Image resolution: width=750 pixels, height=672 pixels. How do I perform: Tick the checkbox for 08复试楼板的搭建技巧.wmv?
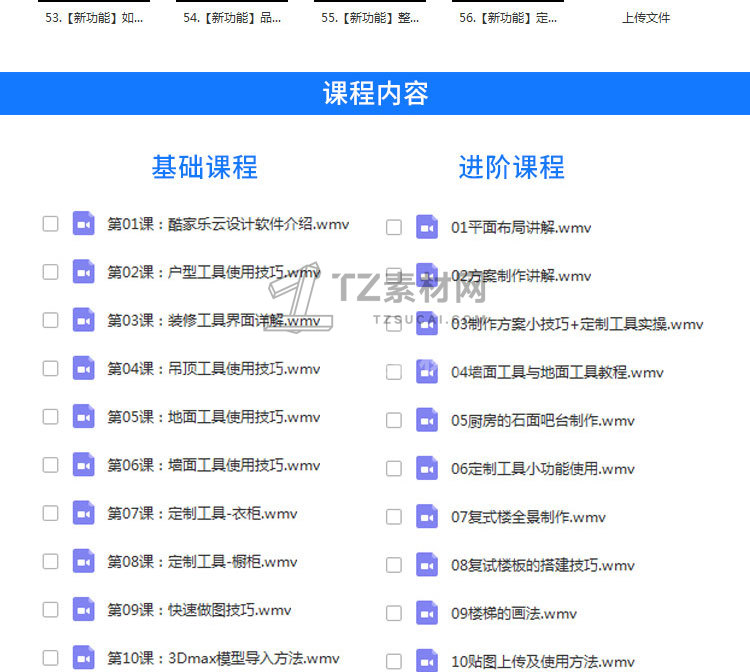(x=394, y=565)
